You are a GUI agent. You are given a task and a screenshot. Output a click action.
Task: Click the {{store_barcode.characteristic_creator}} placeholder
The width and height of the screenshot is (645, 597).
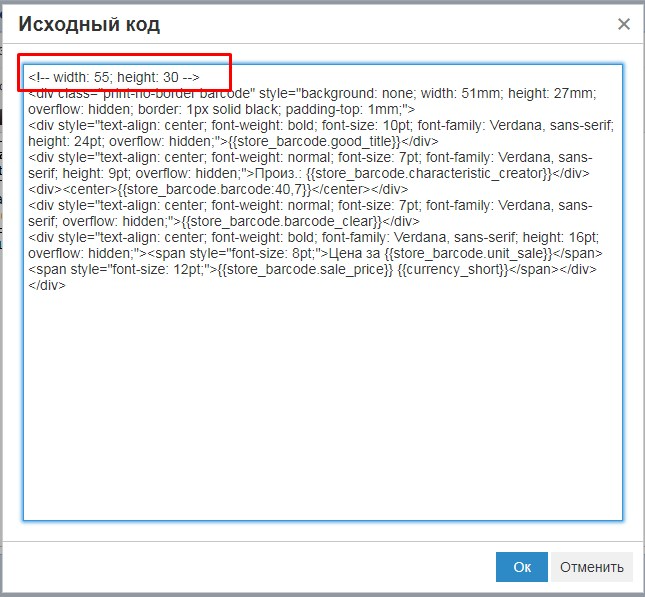pyautogui.click(x=429, y=174)
